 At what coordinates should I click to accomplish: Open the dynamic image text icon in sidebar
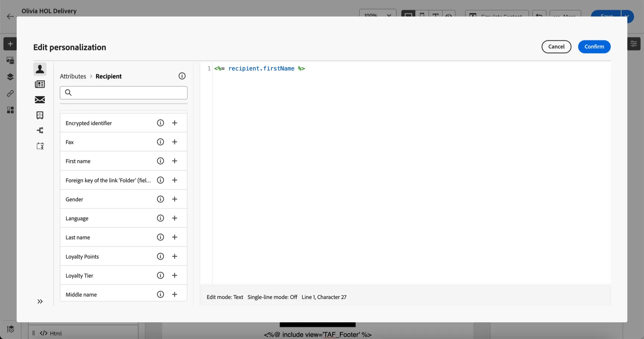point(40,146)
